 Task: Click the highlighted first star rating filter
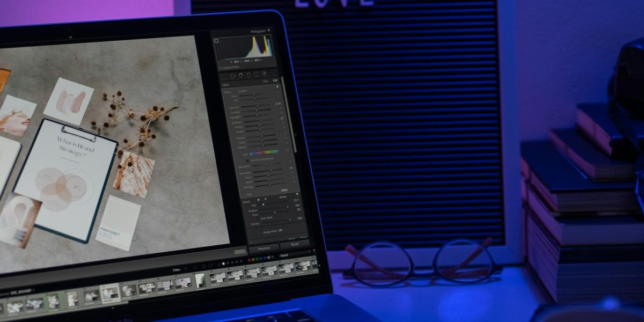click(x=223, y=264)
